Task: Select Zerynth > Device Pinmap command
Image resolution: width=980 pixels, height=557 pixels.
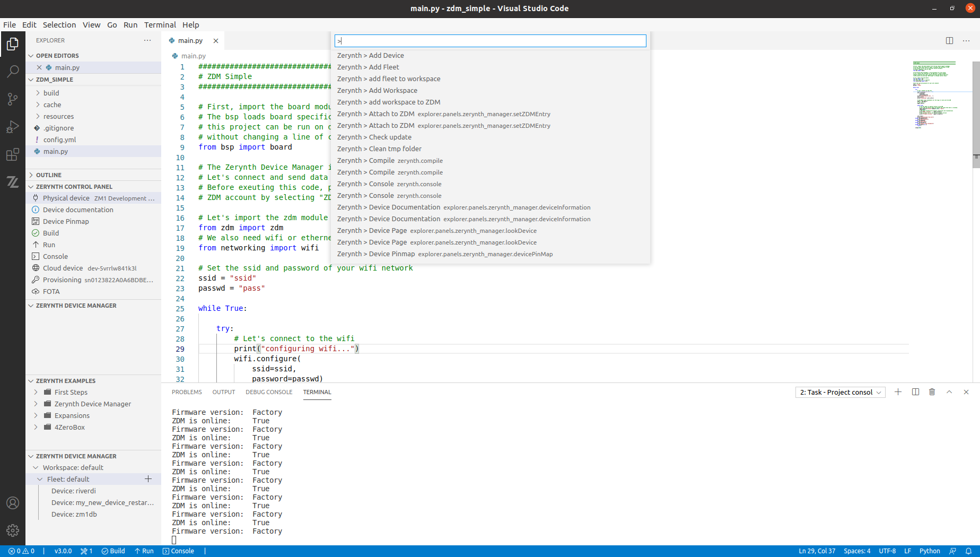Action: tap(491, 254)
